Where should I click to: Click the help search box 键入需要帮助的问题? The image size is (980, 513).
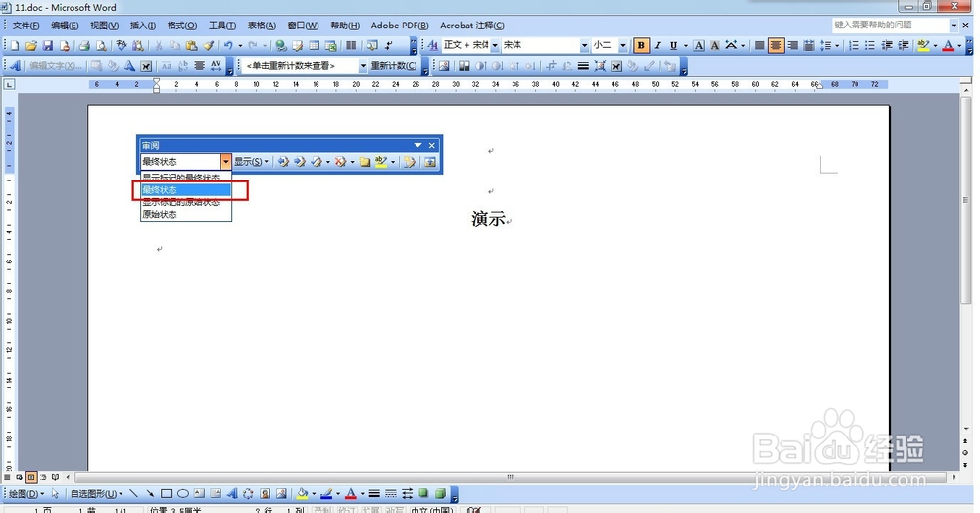tap(891, 26)
